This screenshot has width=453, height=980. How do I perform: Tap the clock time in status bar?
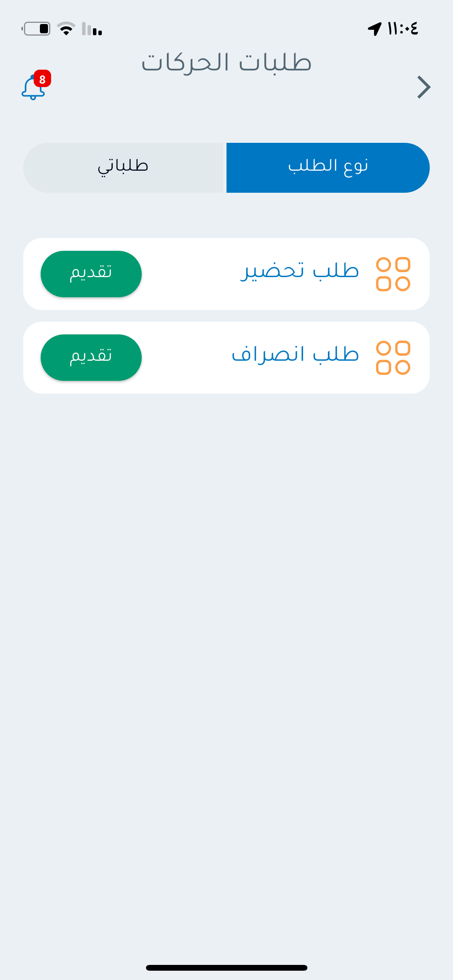click(x=403, y=29)
